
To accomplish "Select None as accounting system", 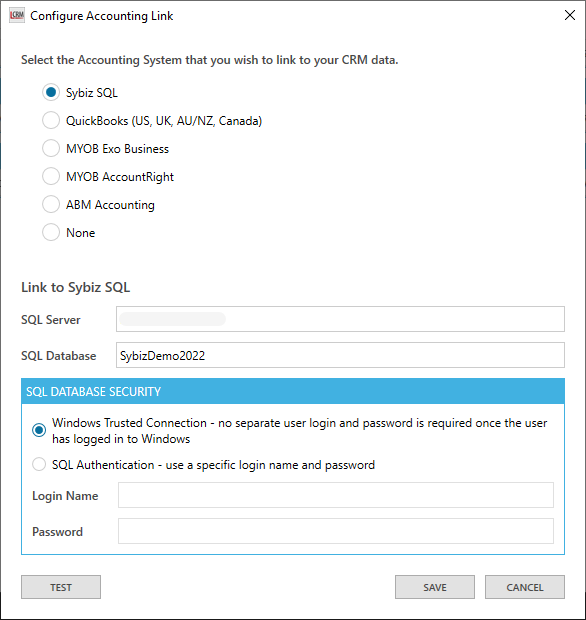I will [x=51, y=232].
